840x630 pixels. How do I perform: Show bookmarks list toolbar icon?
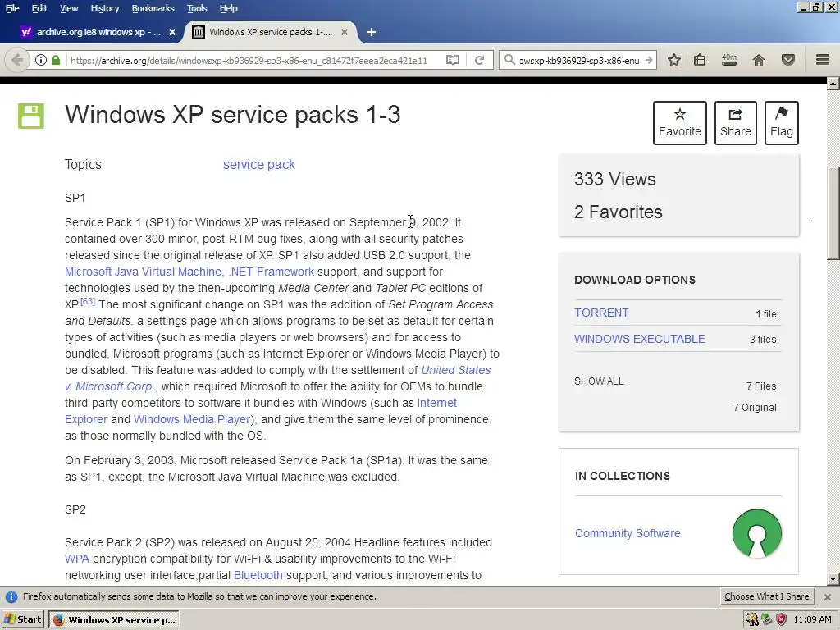point(700,60)
